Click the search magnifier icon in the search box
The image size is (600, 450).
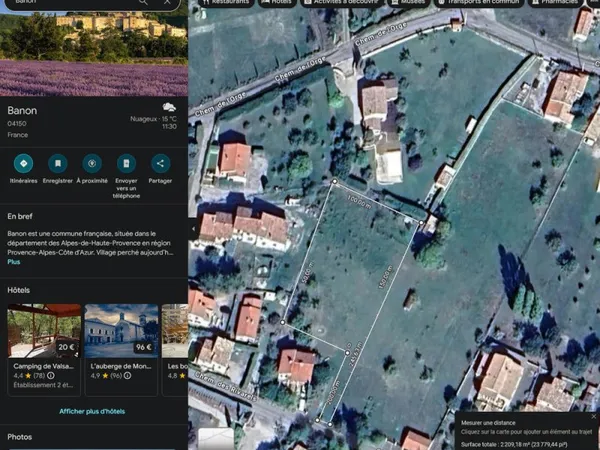[143, 2]
